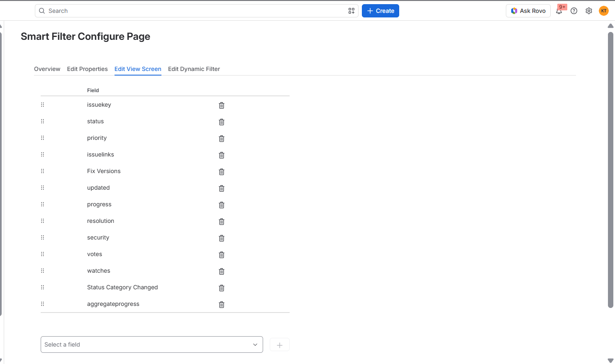Viewport: 615px width, 364px height.
Task: Focus the Search input field
Action: 197,11
